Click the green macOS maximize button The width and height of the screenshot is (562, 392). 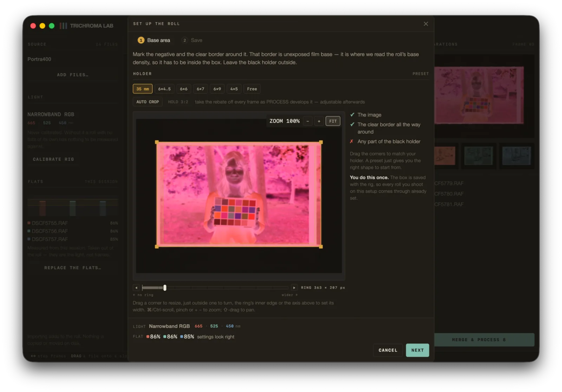(x=52, y=26)
